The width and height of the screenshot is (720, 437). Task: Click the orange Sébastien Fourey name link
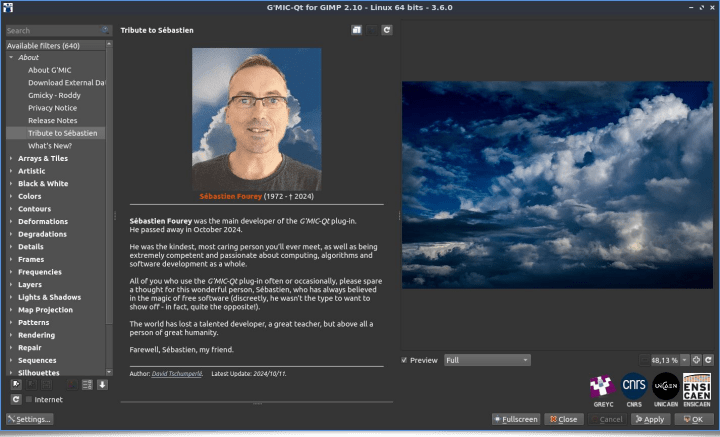coord(231,196)
